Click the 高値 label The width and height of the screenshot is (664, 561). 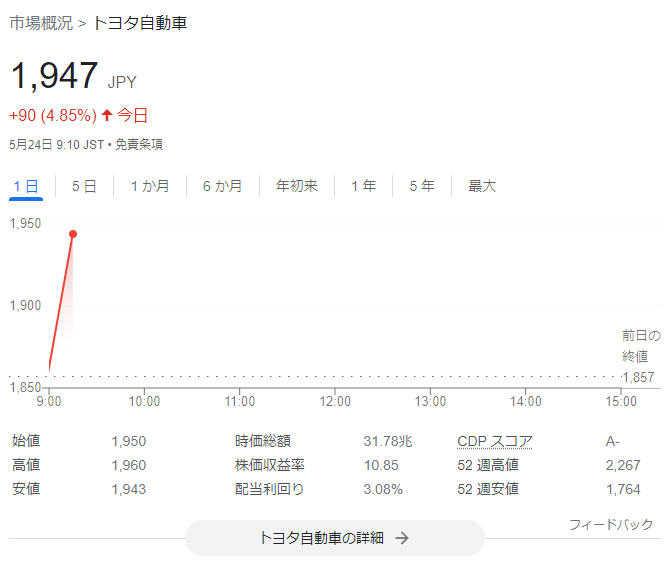(x=26, y=465)
